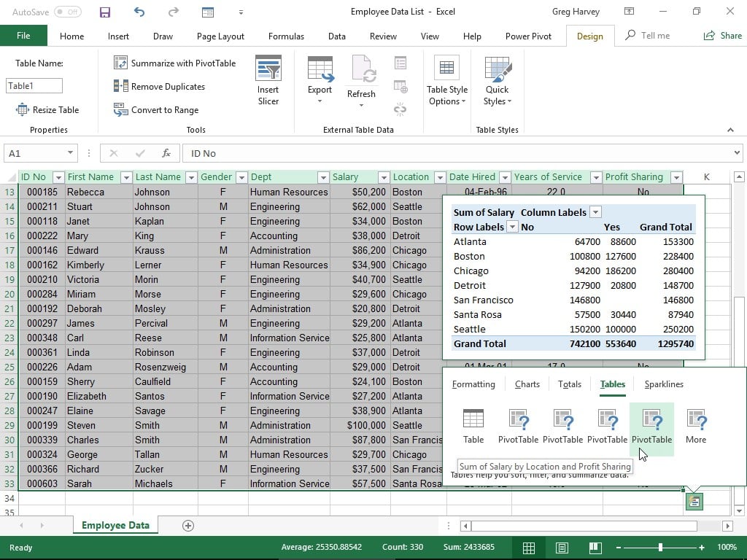The width and height of the screenshot is (747, 560).
Task: Open the Quick Styles gallery
Action: [497, 80]
